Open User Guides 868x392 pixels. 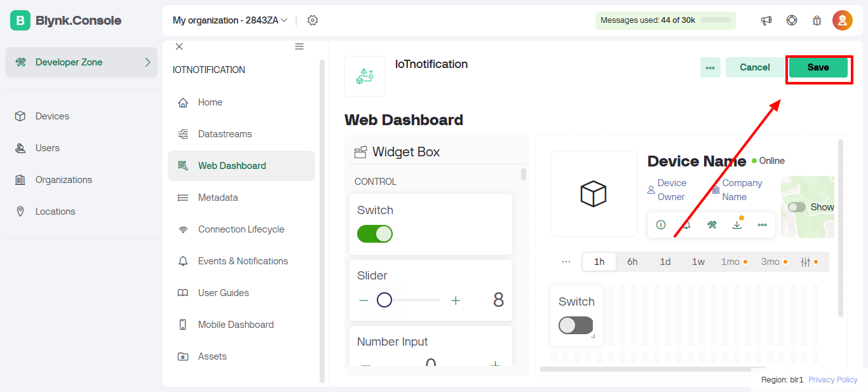pos(241,293)
